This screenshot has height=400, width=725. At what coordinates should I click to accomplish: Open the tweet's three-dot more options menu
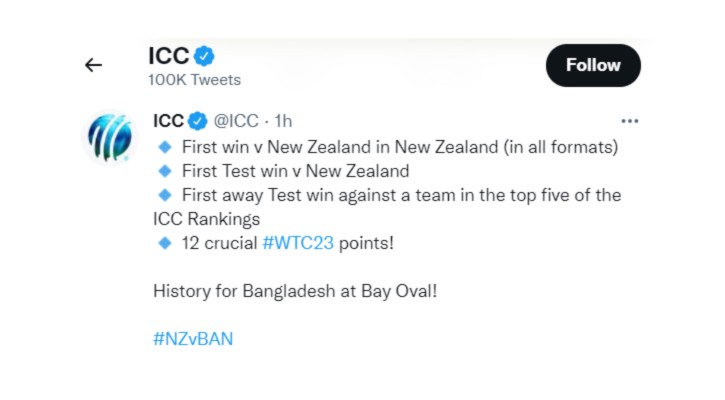630,121
